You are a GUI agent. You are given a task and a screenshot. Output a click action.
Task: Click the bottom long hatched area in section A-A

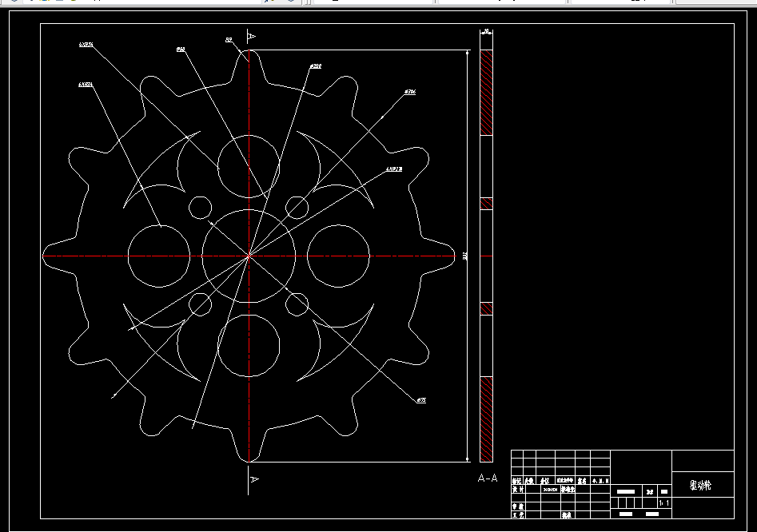coord(486,419)
